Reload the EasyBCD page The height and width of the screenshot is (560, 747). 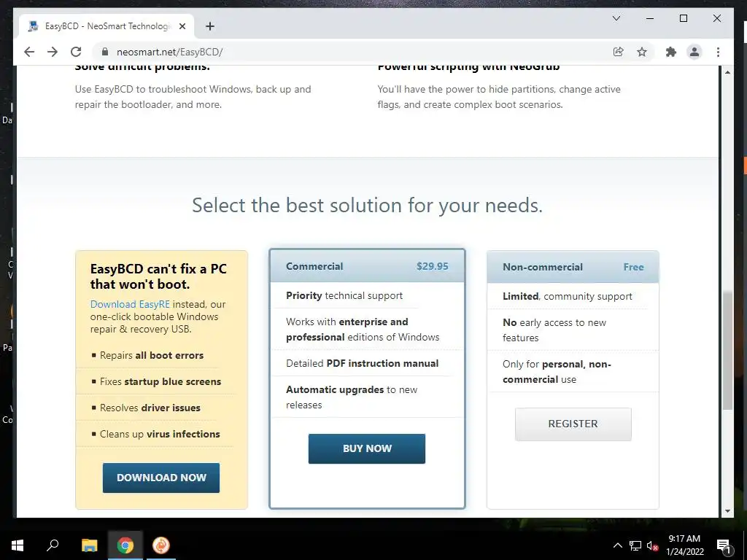click(76, 52)
